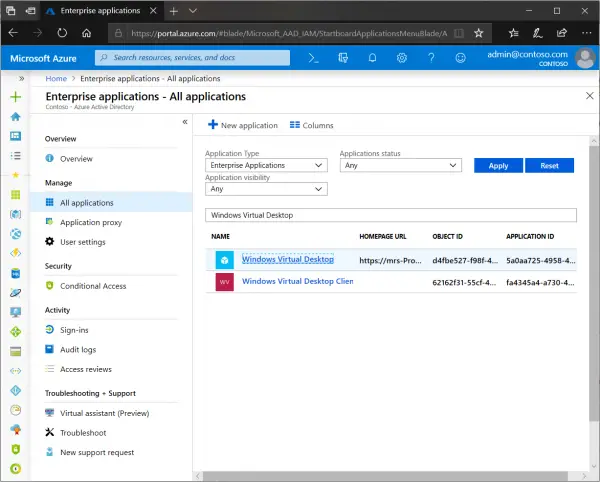Select Overview in the side menu
The height and width of the screenshot is (482, 600).
click(x=76, y=159)
